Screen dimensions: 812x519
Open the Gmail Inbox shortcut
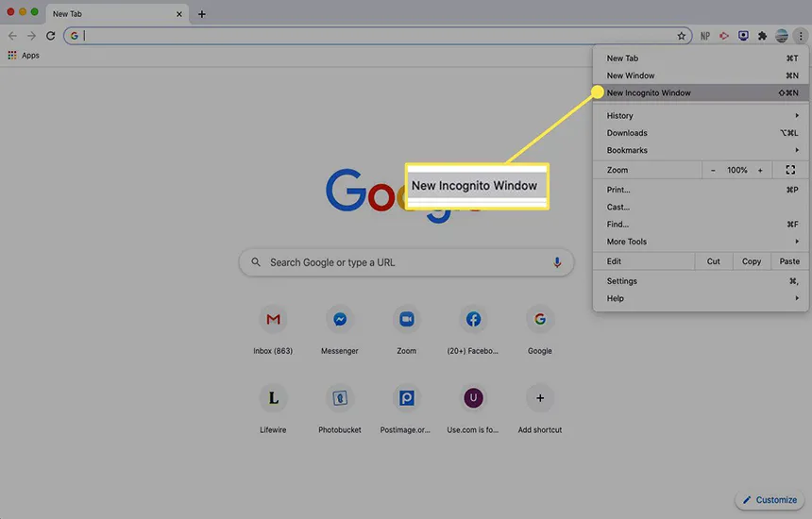point(273,320)
